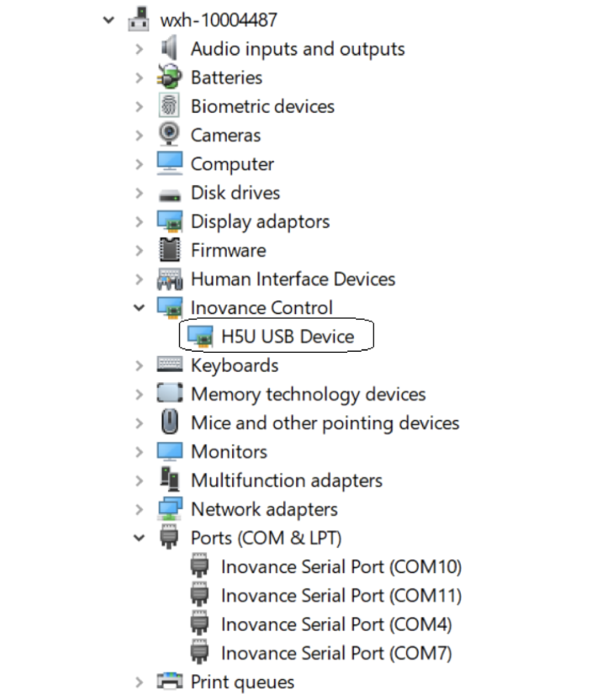Expand the Monitors category
590x700 pixels.
[x=139, y=452]
